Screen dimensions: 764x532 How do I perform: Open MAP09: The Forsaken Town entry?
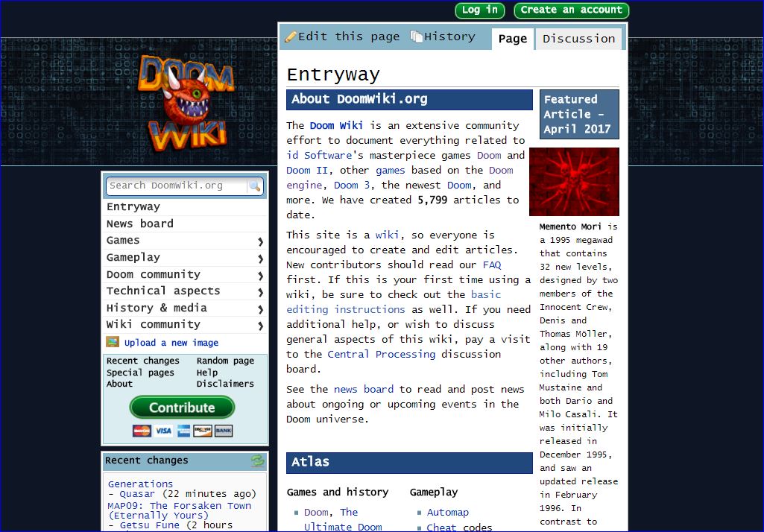pyautogui.click(x=180, y=510)
